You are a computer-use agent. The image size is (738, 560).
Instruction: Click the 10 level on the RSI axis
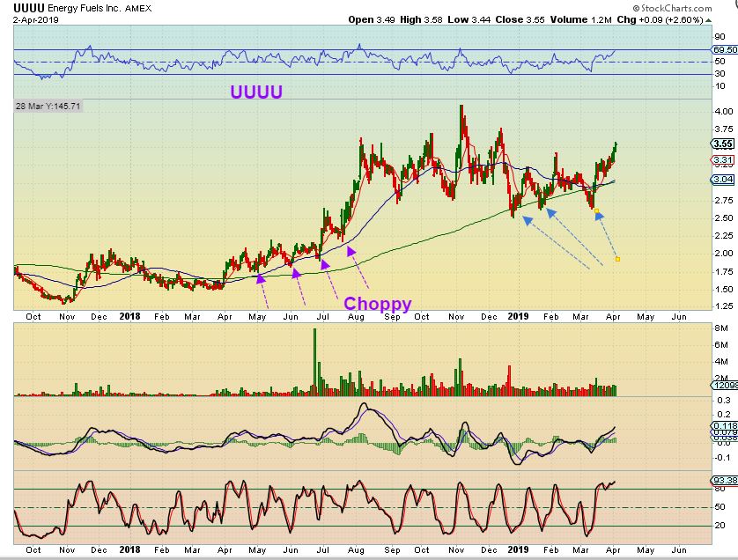tap(720, 86)
